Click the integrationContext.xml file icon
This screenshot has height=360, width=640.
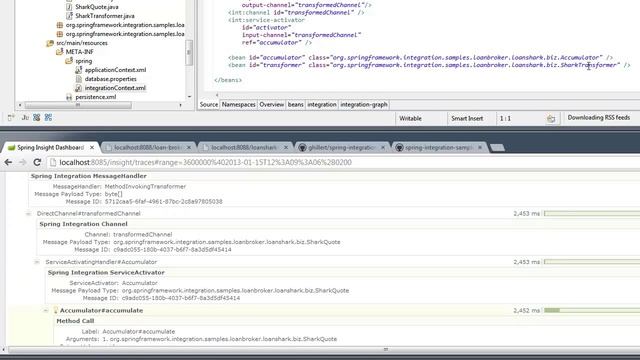[78, 88]
